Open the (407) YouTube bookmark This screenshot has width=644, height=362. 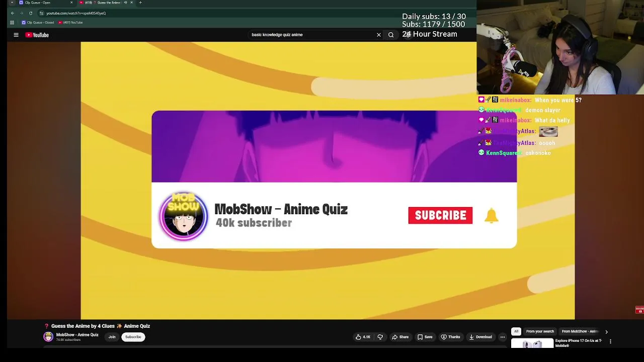point(70,23)
